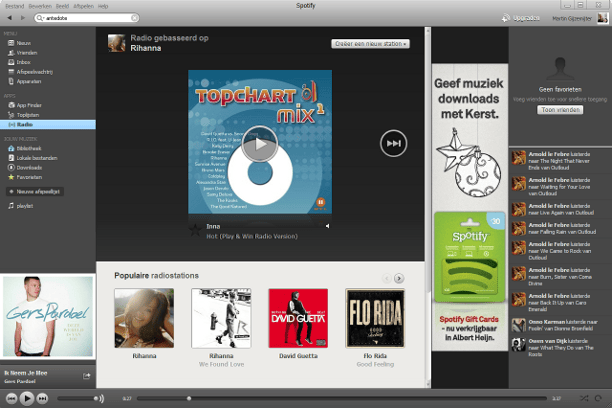Screen dimensions: 612x408
Task: Click the Ik Neem Je Mee title
Action: pos(26,373)
